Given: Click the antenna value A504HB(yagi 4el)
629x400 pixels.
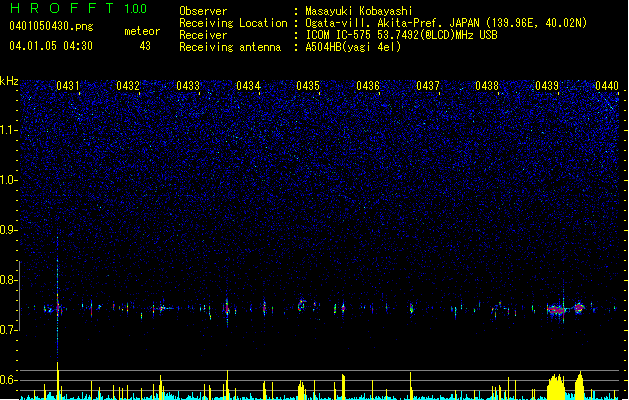Looking at the screenshot, I should tap(353, 47).
